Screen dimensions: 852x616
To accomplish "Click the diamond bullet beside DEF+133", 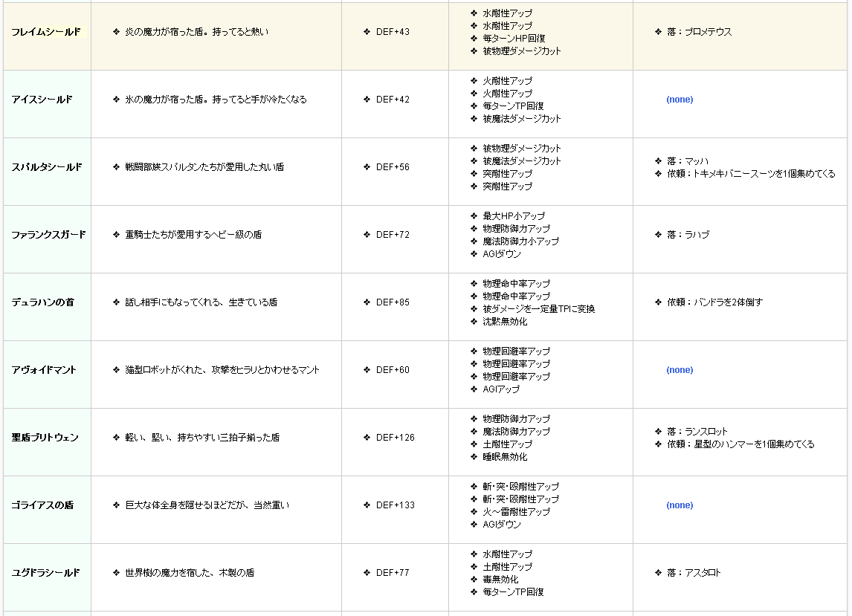I will pyautogui.click(x=367, y=505).
